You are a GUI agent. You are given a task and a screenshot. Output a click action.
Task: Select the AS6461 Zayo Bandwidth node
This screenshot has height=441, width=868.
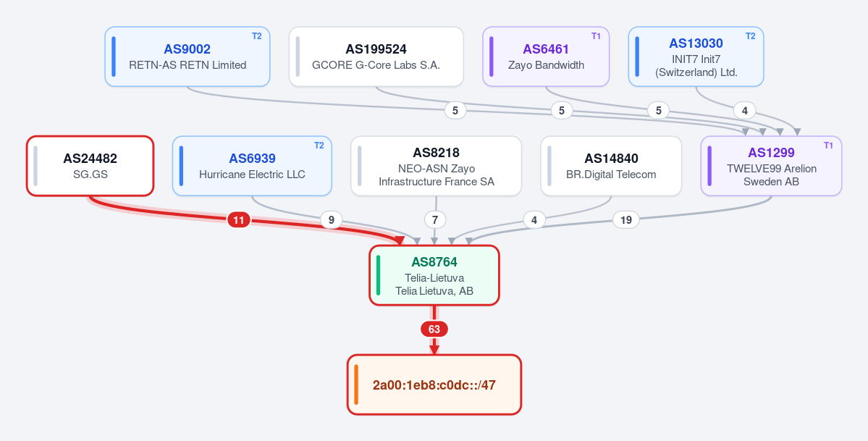tap(546, 56)
